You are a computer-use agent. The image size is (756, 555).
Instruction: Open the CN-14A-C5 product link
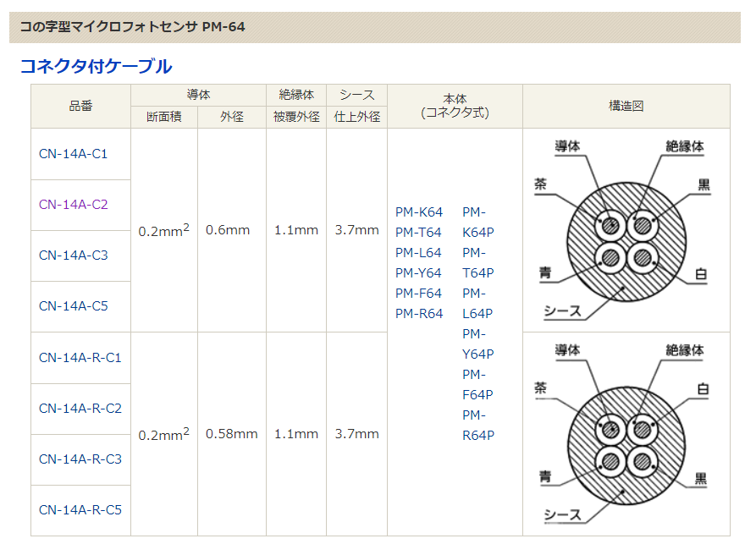tap(74, 306)
